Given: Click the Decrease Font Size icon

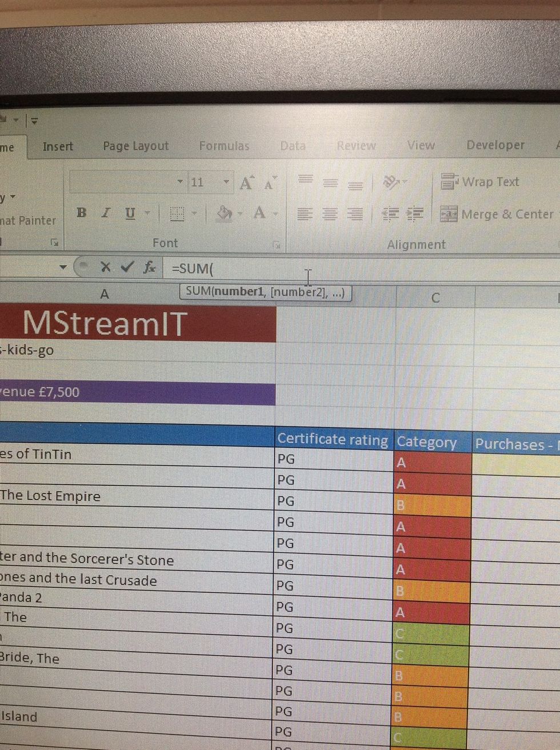Looking at the screenshot, I should (269, 183).
